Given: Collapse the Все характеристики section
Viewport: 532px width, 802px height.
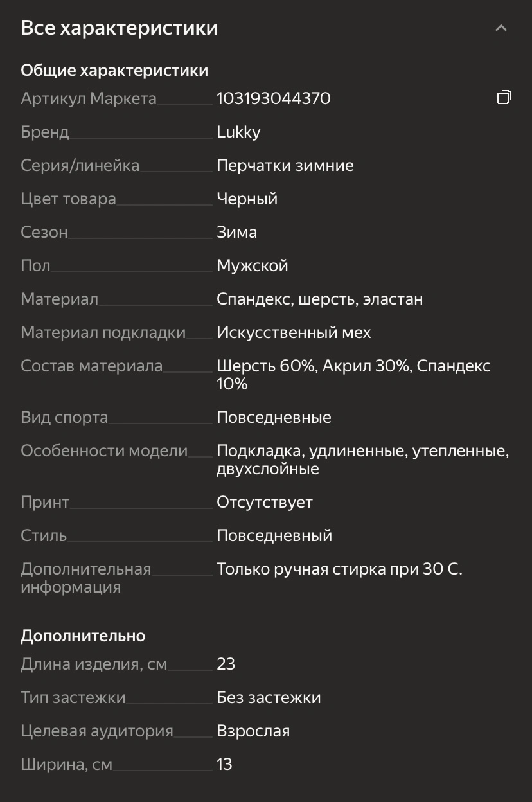Looking at the screenshot, I should point(501,28).
